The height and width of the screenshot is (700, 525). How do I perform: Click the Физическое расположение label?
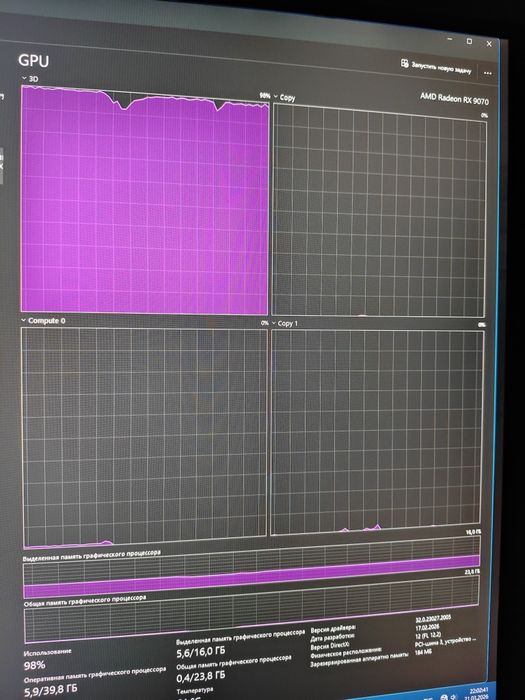(346, 652)
